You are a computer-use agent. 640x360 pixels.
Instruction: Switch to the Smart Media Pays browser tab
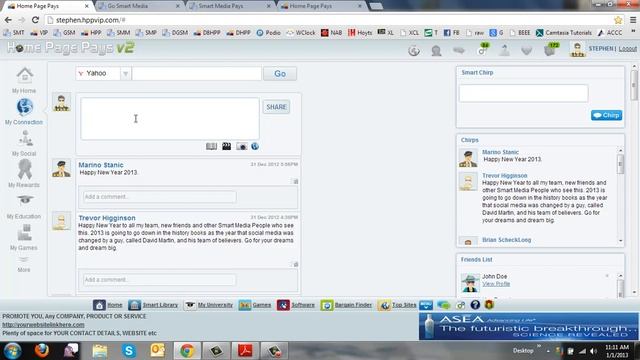click(230, 6)
